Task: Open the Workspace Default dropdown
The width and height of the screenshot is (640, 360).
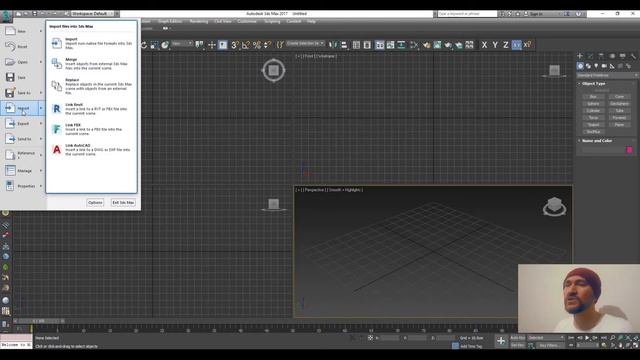Action: 92,13
